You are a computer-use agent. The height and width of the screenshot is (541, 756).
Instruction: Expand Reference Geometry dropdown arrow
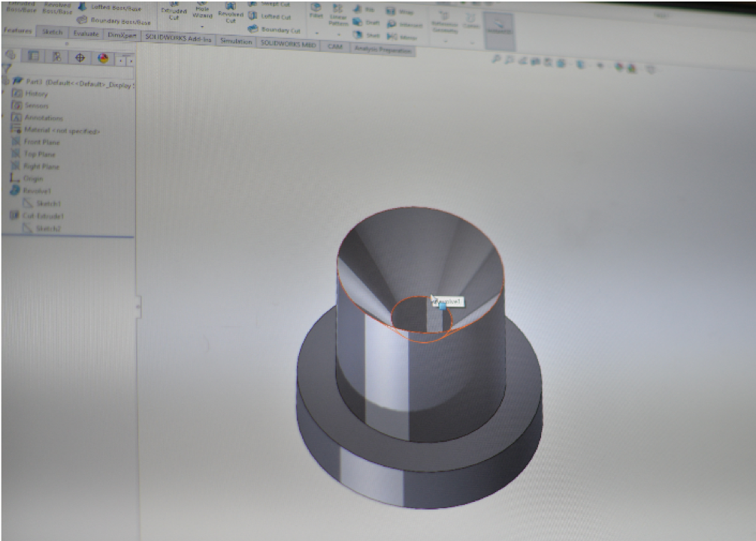pos(445,41)
